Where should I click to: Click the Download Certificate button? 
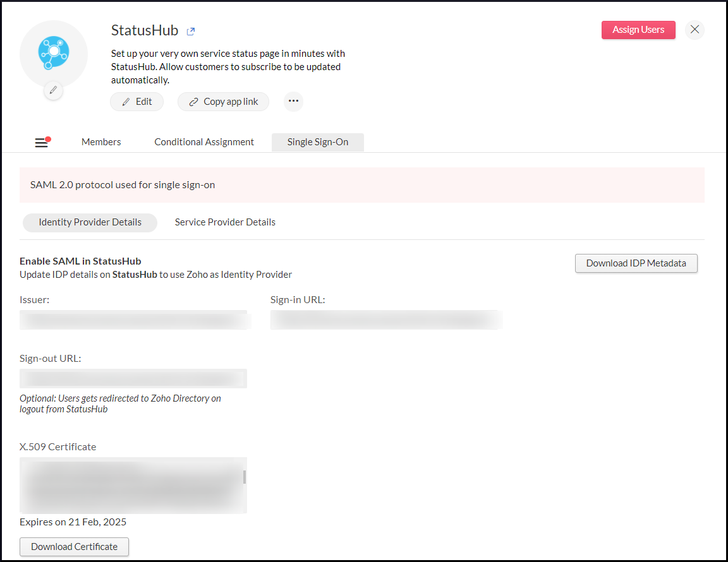pos(75,547)
